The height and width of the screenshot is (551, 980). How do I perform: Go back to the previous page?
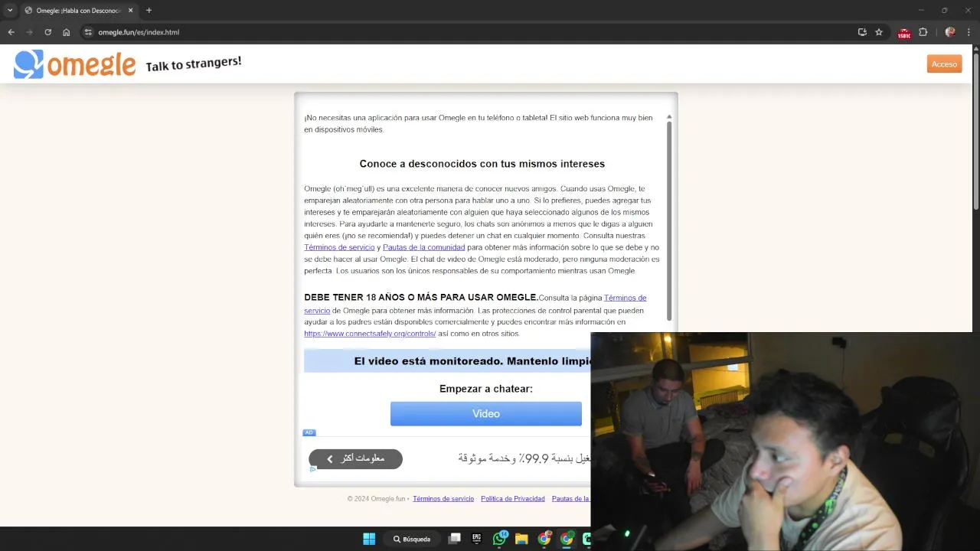click(x=11, y=32)
